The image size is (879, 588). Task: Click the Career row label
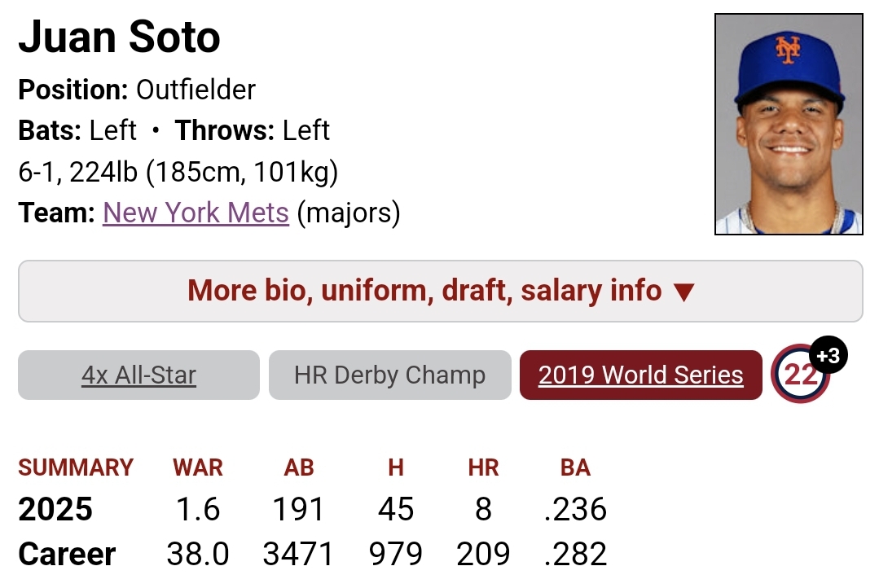click(67, 554)
